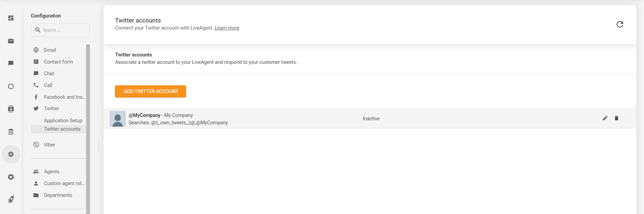Click the star badge icon in left rail

(x=11, y=177)
